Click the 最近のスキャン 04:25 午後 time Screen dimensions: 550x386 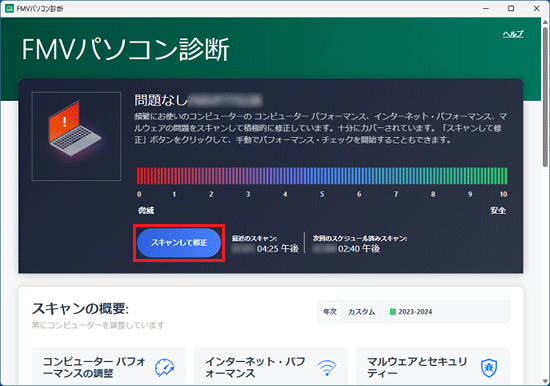click(277, 249)
